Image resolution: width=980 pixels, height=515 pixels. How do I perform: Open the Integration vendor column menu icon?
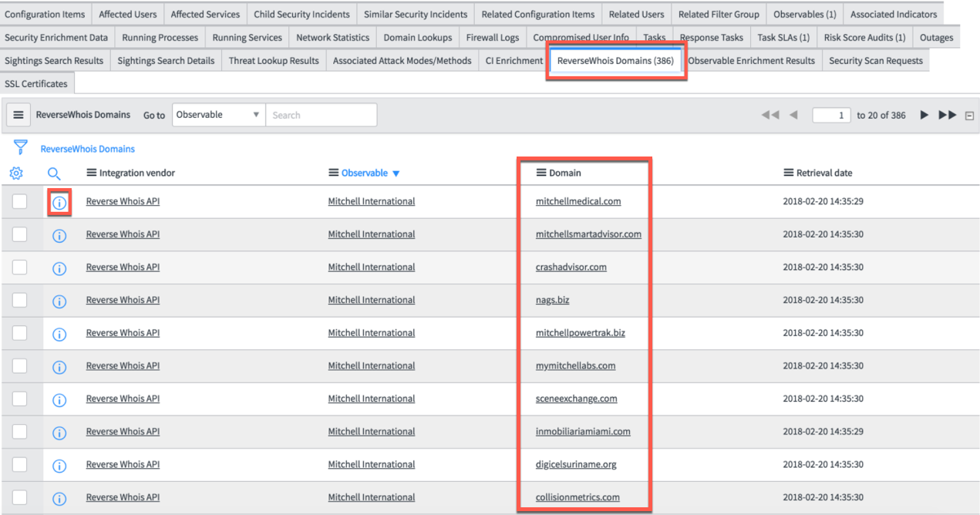point(91,173)
